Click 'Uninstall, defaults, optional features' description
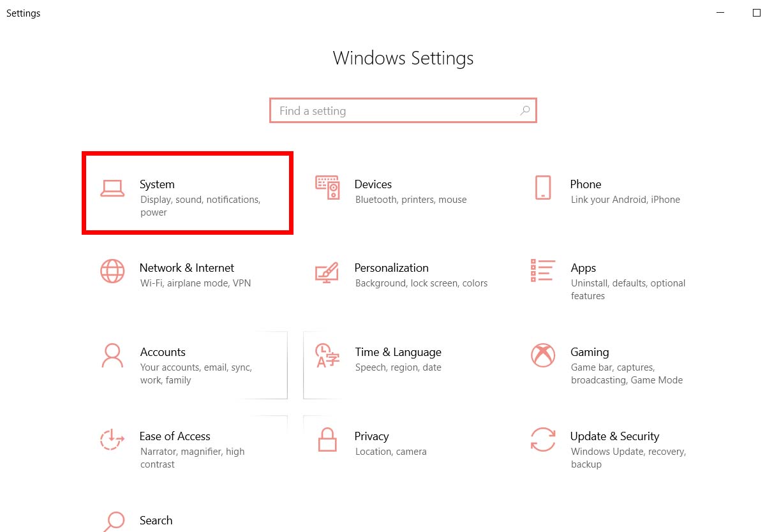765x532 pixels. coord(628,290)
